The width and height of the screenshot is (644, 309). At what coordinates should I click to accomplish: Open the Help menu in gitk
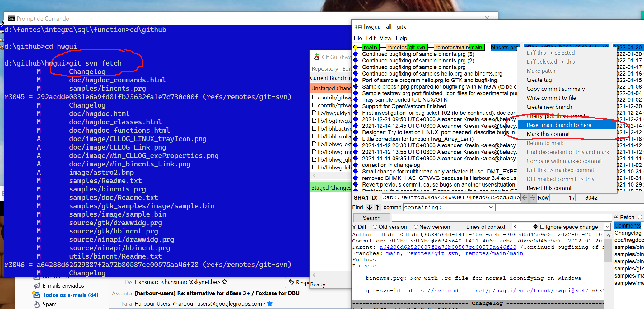click(401, 38)
